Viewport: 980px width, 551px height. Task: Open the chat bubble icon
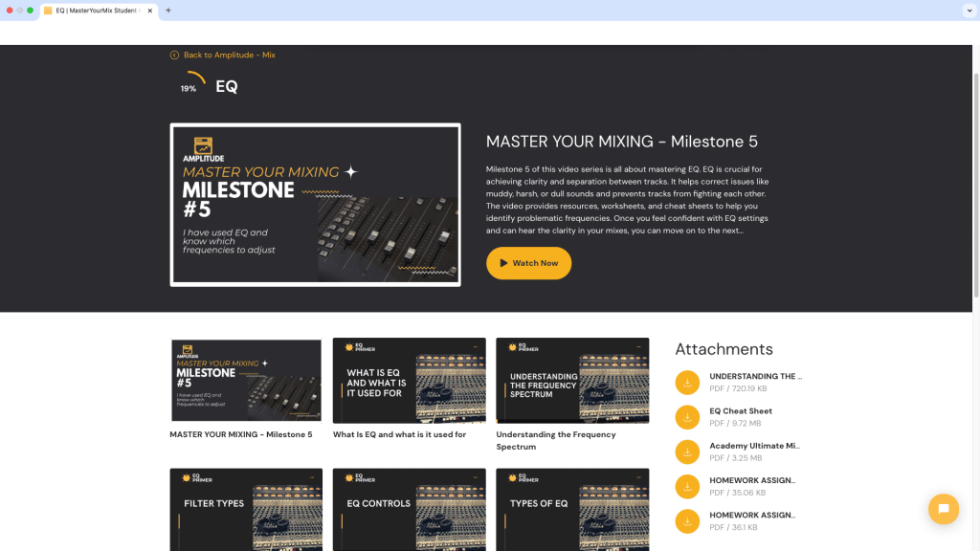(944, 509)
